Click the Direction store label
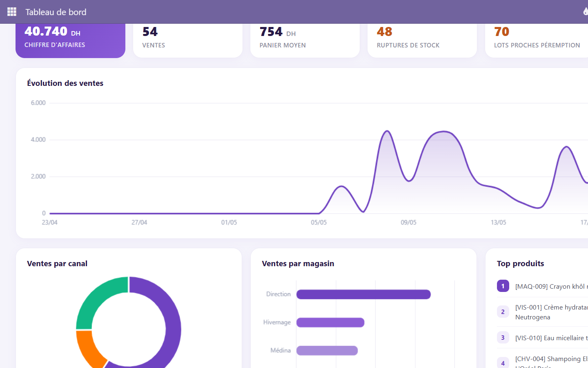Viewport: 588px width, 368px height. click(278, 294)
